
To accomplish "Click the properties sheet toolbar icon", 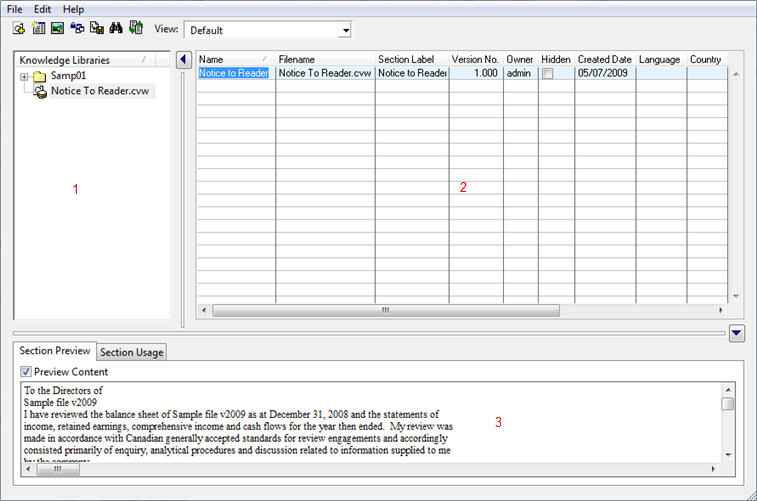I will pos(38,29).
